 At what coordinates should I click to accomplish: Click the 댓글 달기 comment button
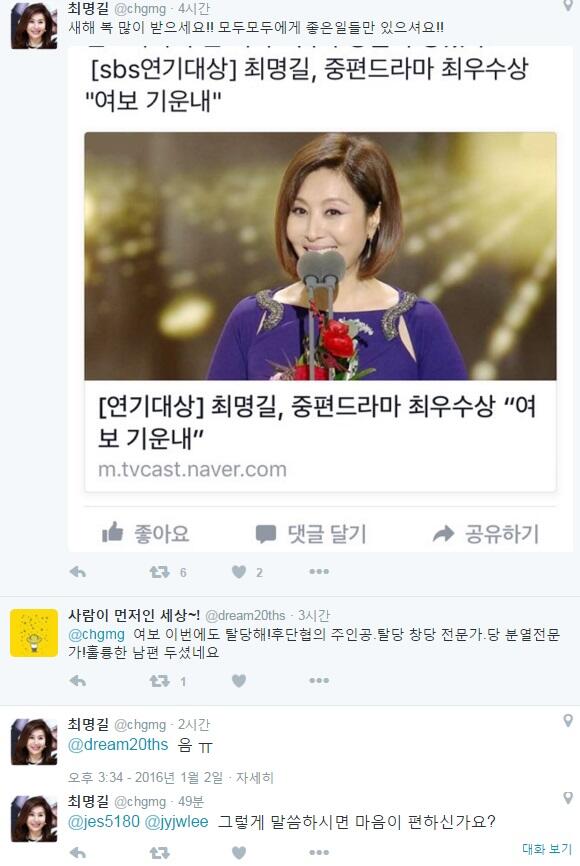pos(311,534)
